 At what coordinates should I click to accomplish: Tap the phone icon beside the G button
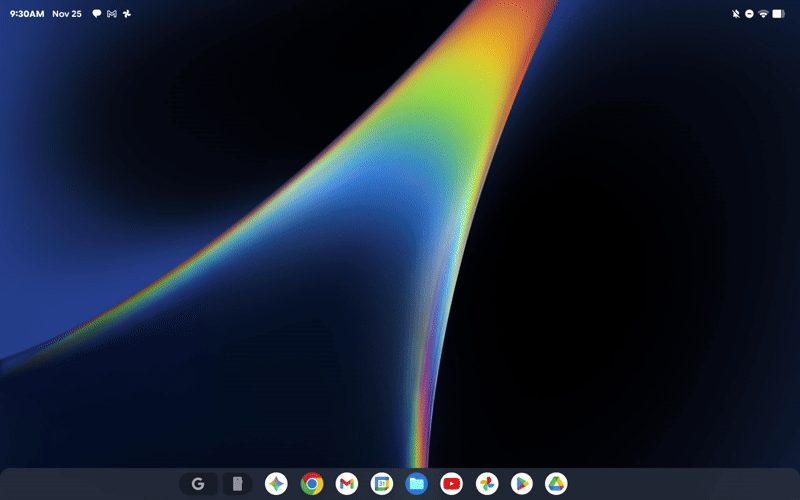[237, 484]
